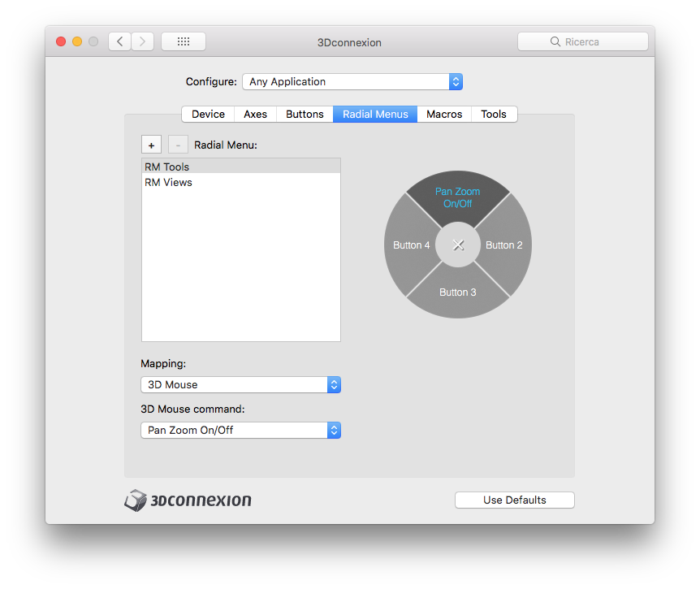Click the 3Dconnexion logo
Screen dimensions: 700x589
(188, 500)
